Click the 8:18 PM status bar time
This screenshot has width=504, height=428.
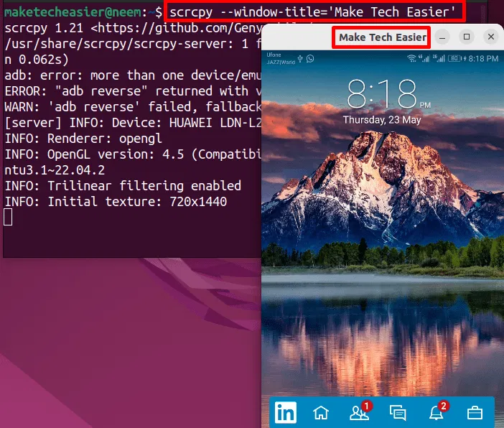[483, 59]
